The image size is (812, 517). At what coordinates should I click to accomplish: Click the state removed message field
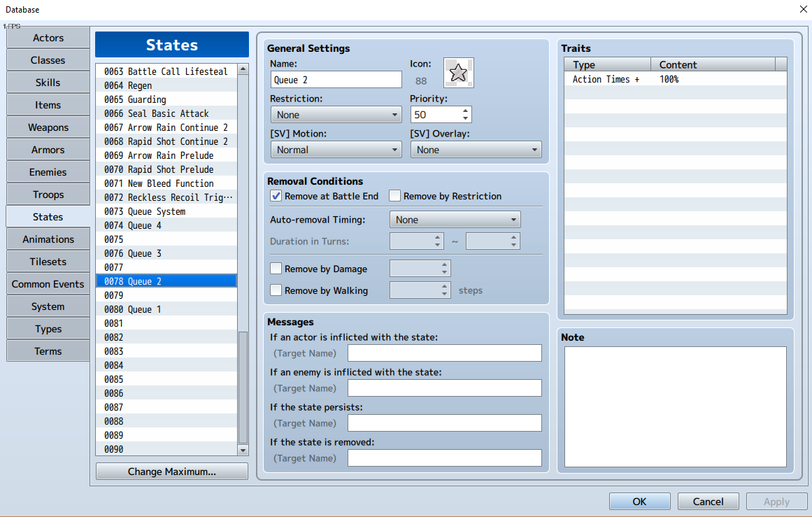click(x=445, y=458)
